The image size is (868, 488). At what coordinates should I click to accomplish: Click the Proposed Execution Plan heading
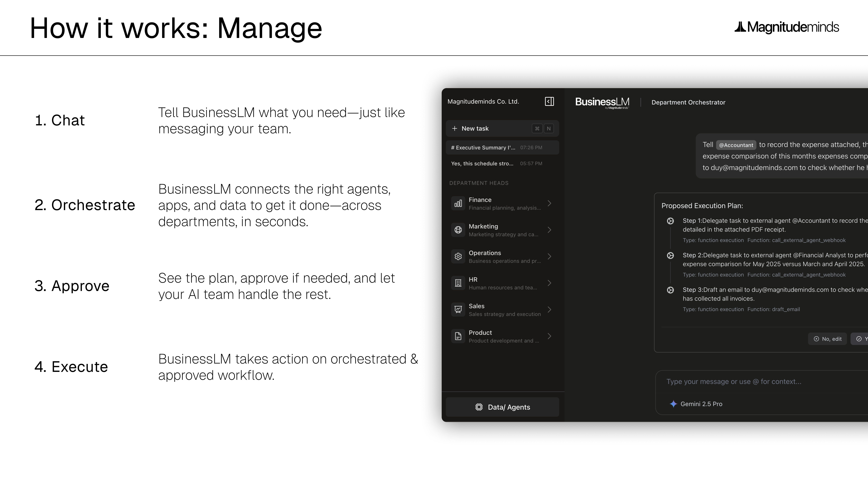click(702, 206)
